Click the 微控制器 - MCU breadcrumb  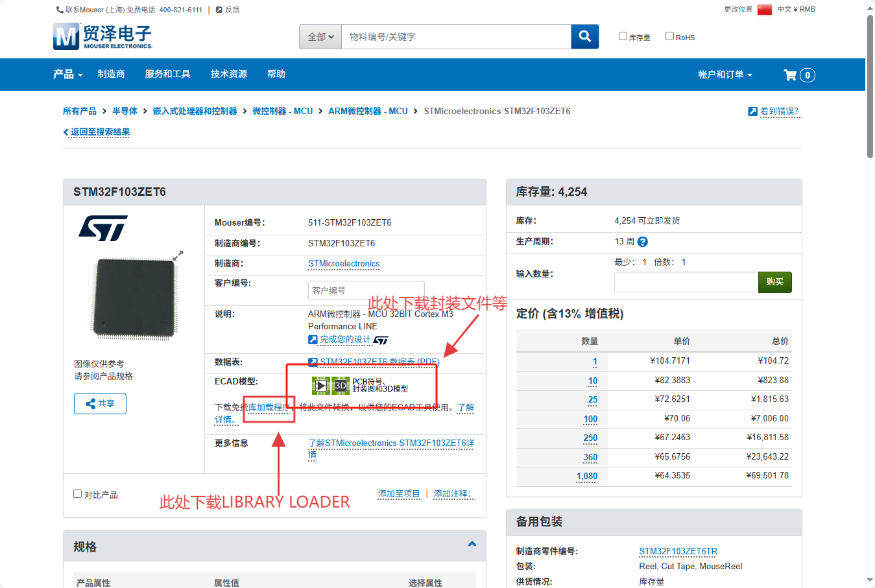[x=283, y=112]
